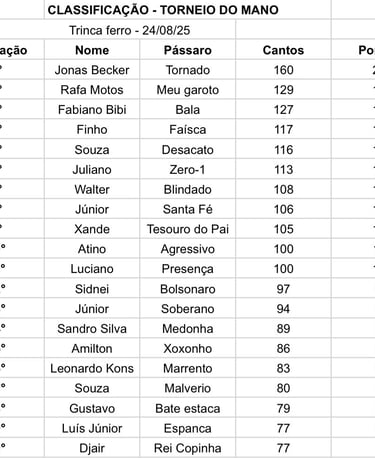Click the 'Trinca ferro - 24/08/25' subtitle cell
The width and height of the screenshot is (375, 458).
tap(130, 30)
